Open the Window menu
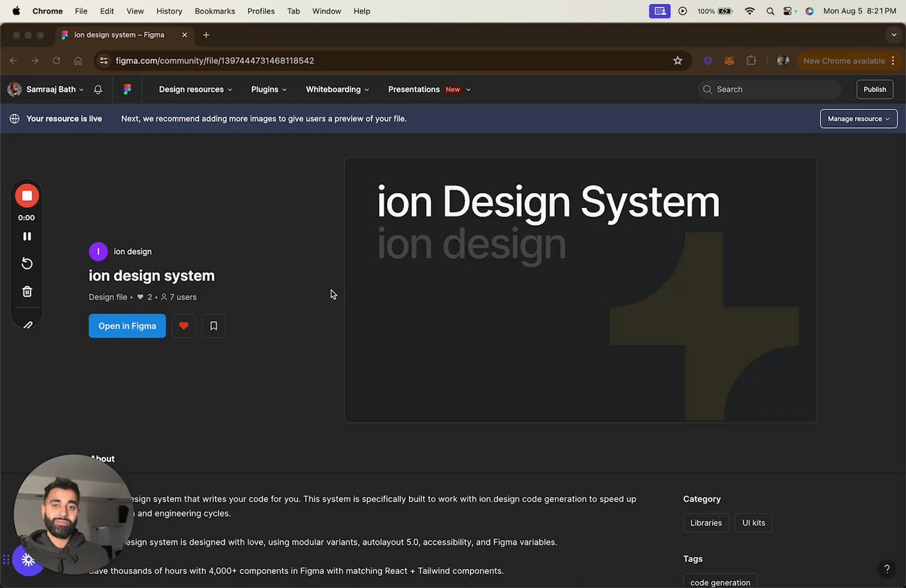 coord(326,11)
